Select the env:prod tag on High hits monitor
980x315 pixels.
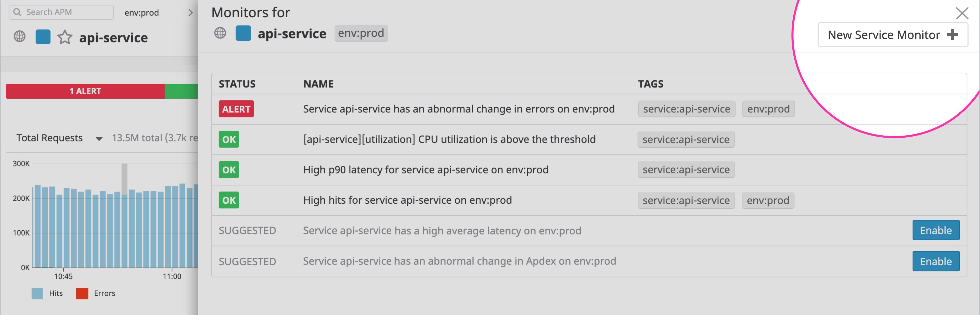point(768,200)
